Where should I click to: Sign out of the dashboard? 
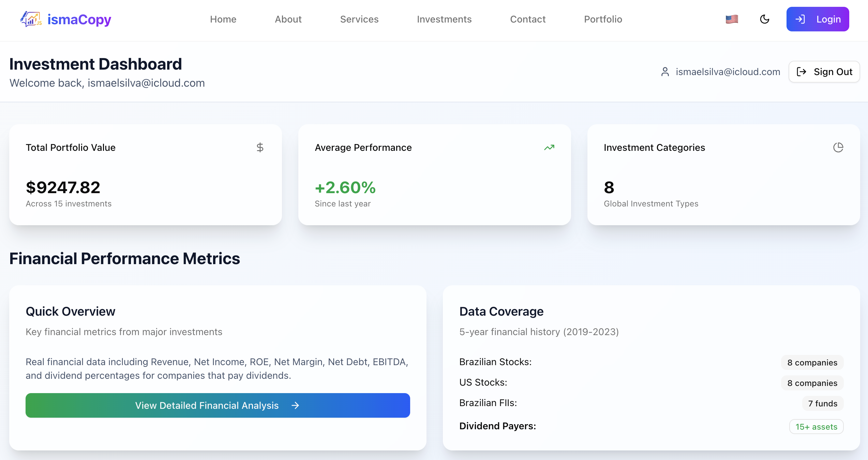click(824, 72)
